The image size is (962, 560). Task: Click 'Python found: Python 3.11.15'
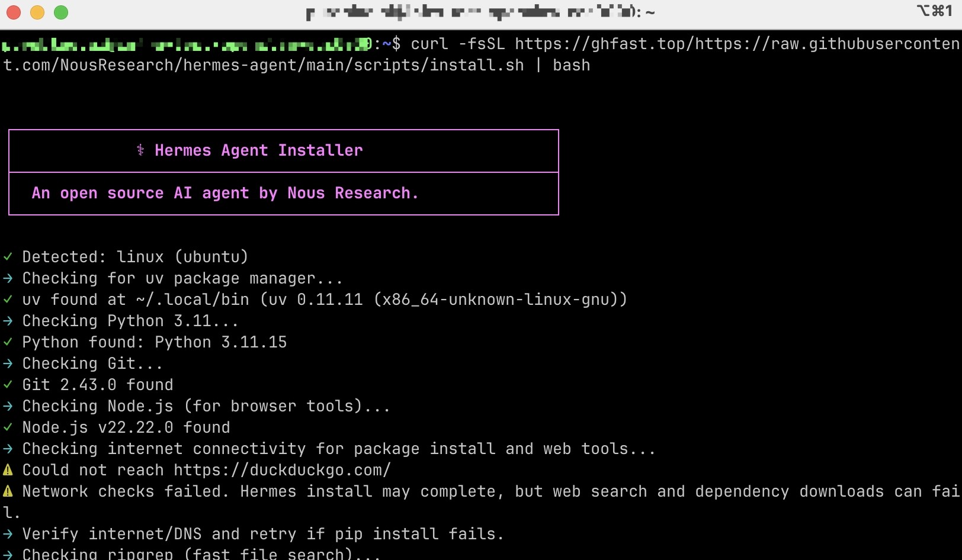pyautogui.click(x=155, y=342)
